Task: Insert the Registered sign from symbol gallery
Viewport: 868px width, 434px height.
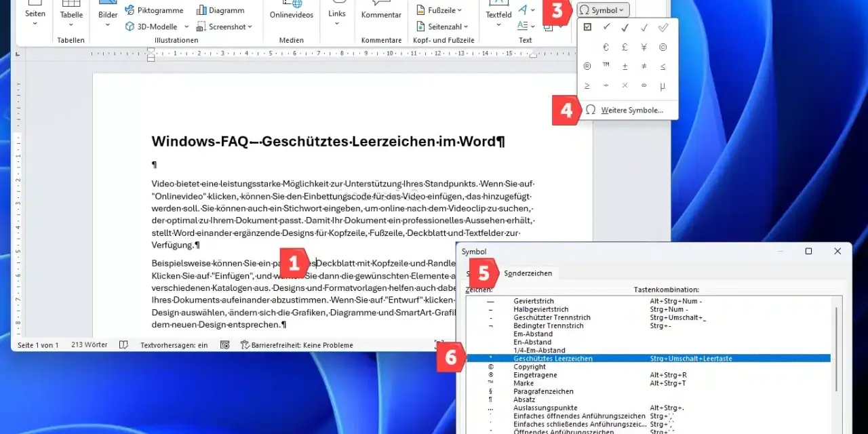Action: pyautogui.click(x=587, y=66)
